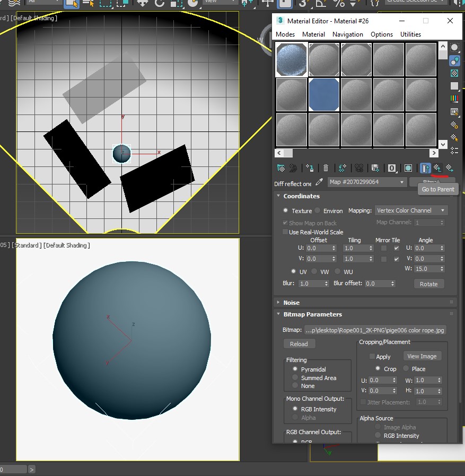
Task: Toggle the Backlight icon in side toolbar
Action: [x=454, y=60]
